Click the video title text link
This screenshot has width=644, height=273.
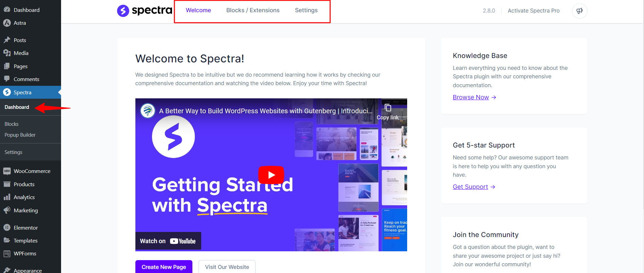tap(266, 111)
